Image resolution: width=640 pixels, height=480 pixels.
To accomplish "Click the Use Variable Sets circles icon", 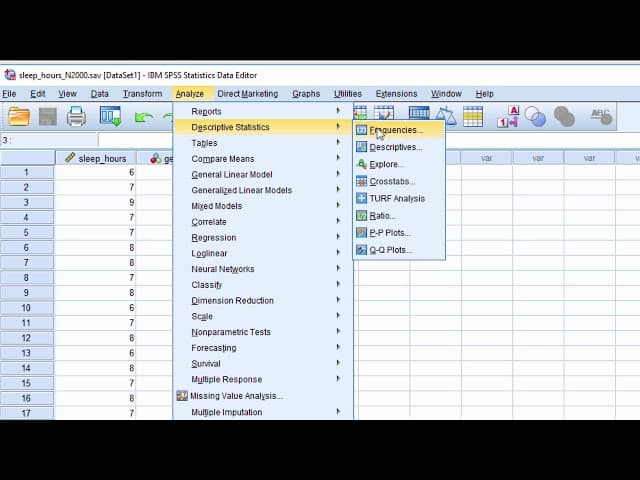I will [x=535, y=116].
